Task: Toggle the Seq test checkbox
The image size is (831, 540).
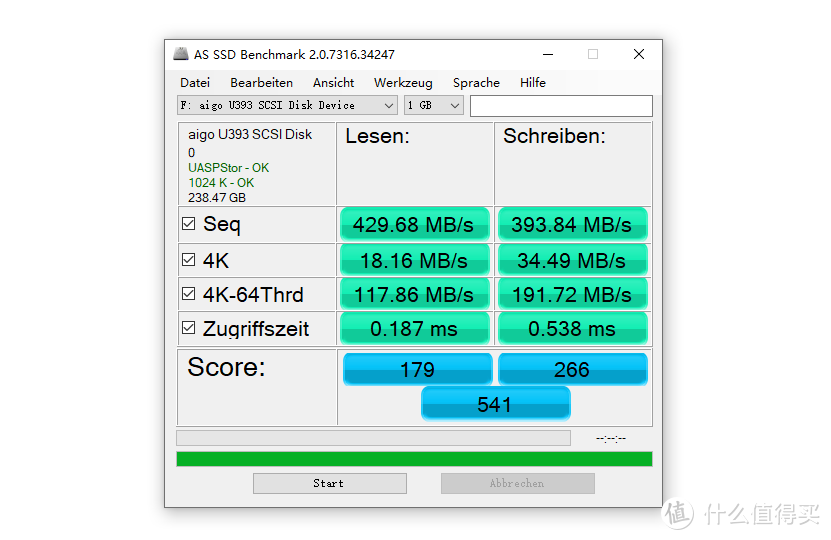Action: (x=189, y=224)
